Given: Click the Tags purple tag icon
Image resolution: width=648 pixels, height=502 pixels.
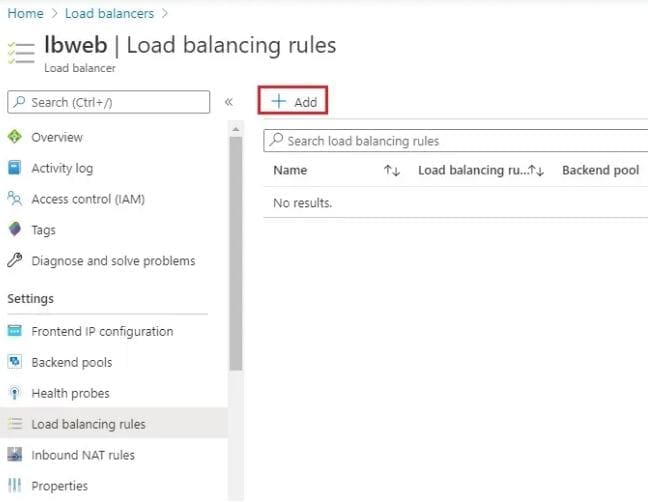Looking at the screenshot, I should click(x=14, y=229).
